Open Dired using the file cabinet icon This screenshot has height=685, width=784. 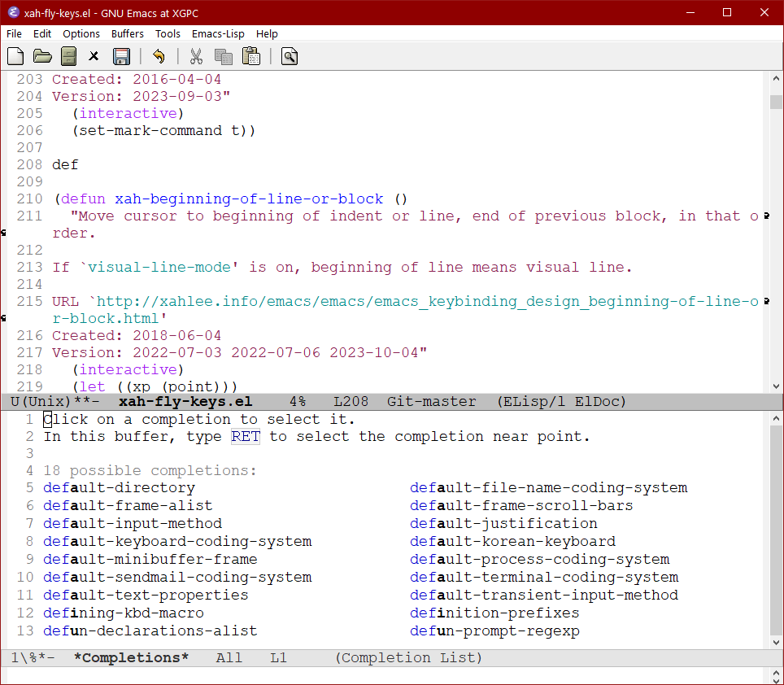(x=68, y=56)
